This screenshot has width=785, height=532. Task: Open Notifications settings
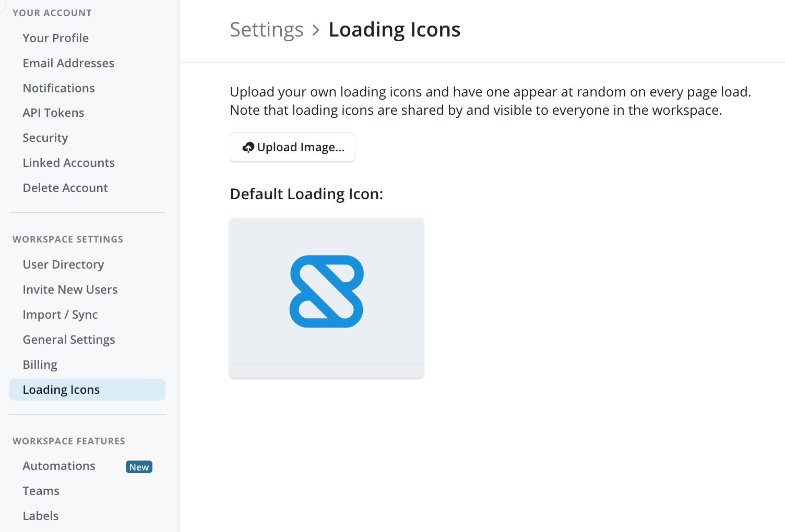[x=59, y=88]
